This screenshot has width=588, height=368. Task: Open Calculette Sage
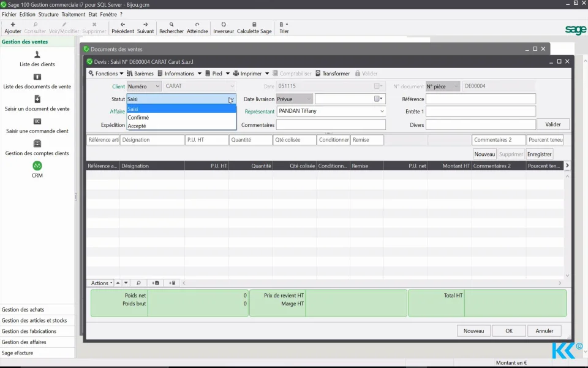254,28
